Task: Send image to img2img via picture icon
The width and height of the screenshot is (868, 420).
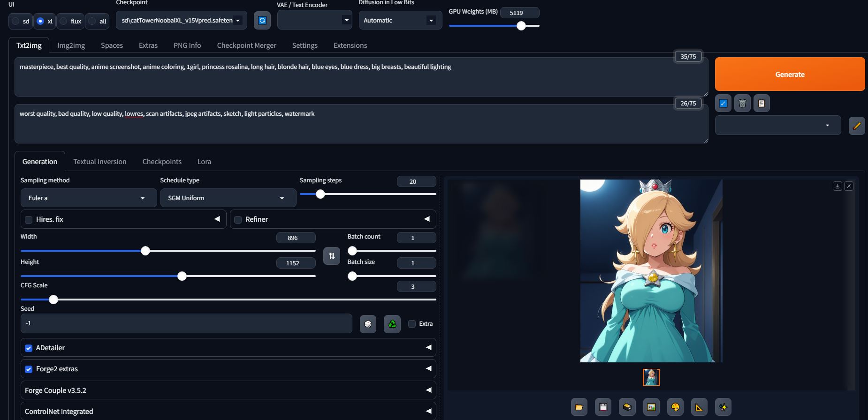Action: [651, 407]
